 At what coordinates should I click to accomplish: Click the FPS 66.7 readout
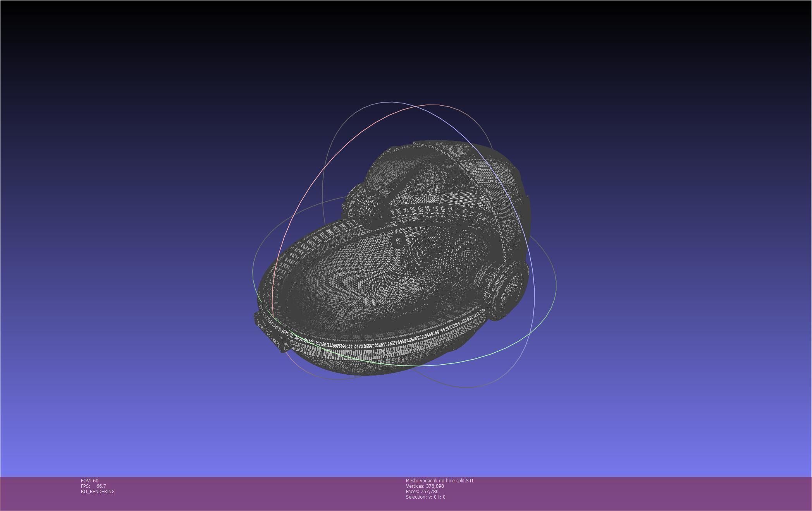tap(93, 486)
